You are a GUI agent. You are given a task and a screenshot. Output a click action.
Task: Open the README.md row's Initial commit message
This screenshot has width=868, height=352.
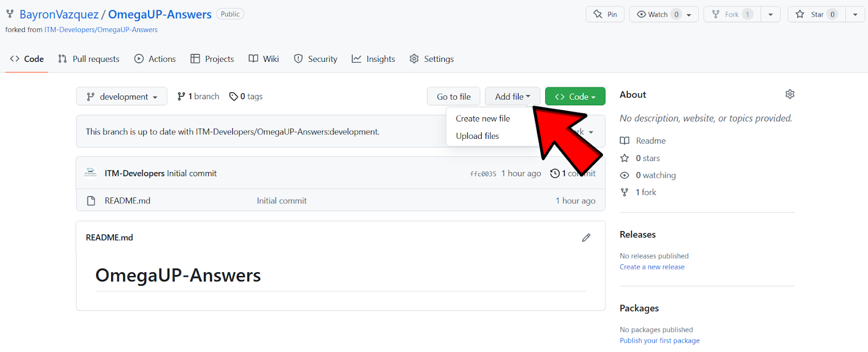[282, 201]
